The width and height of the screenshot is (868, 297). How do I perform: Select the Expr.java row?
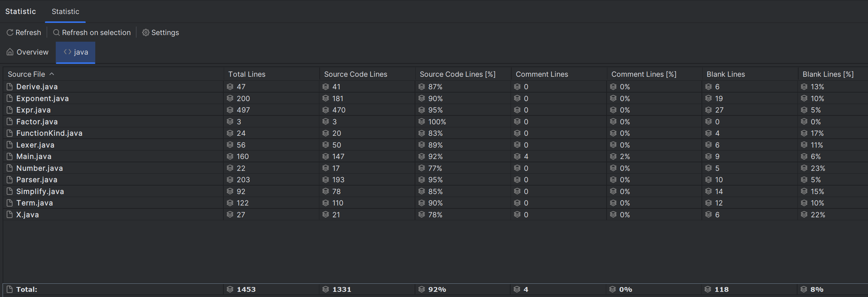point(435,110)
